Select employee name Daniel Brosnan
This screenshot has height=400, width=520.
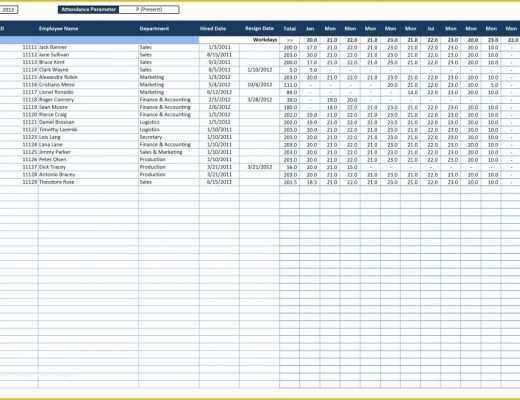[x=57, y=122]
